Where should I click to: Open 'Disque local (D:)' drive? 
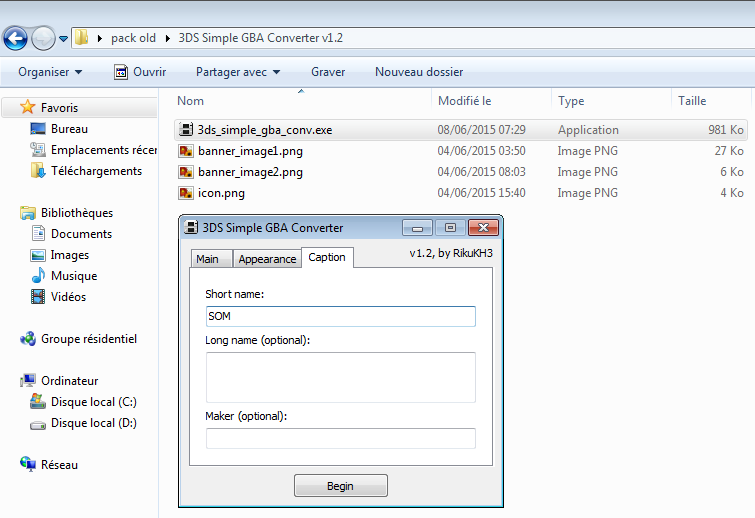tap(83, 423)
